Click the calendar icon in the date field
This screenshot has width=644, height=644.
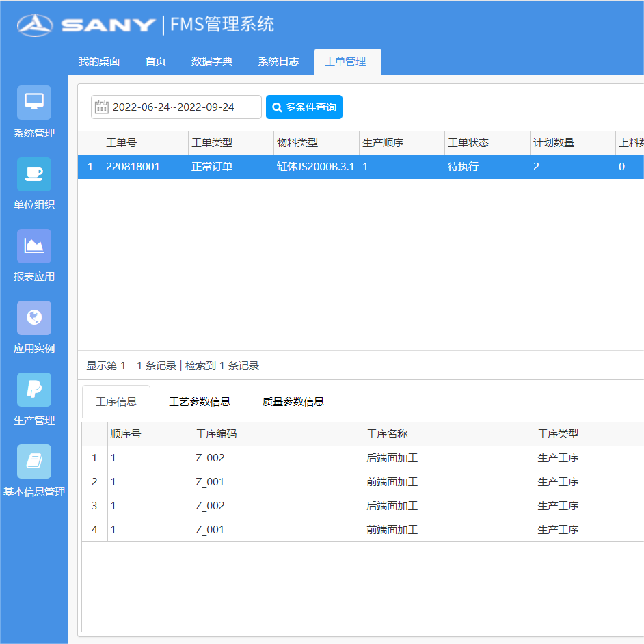[101, 107]
